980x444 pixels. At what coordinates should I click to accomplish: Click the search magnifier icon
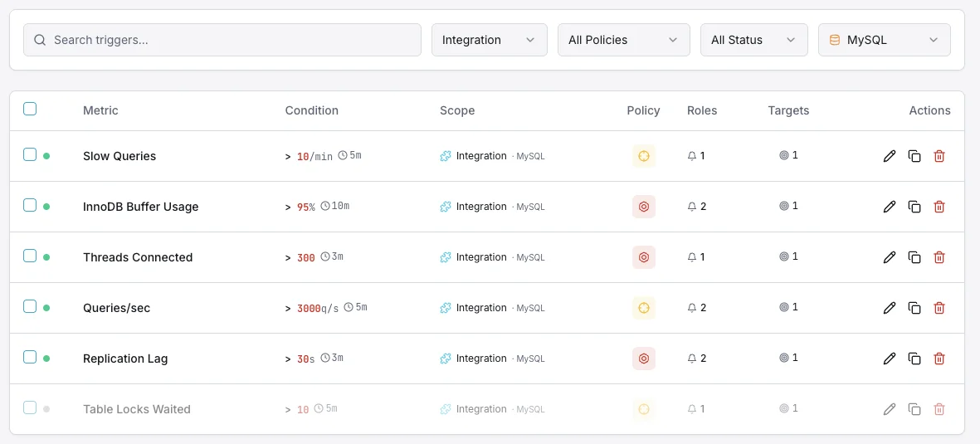point(40,40)
